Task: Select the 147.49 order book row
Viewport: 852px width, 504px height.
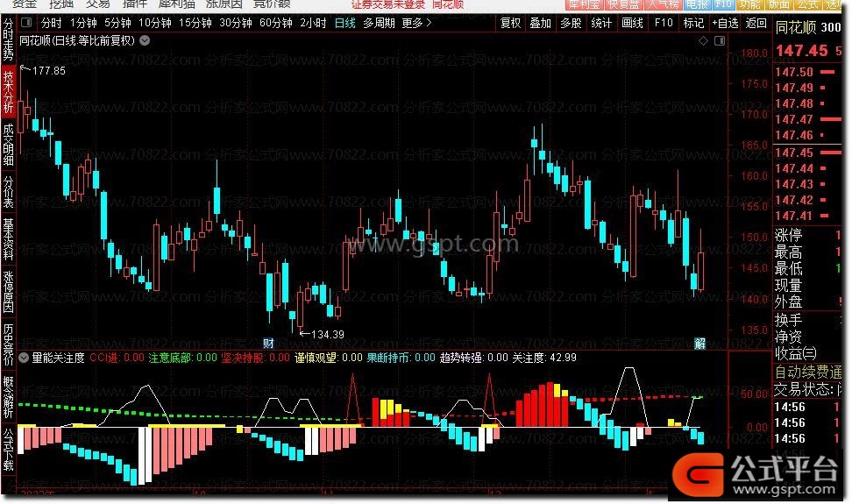Action: pyautogui.click(x=807, y=88)
